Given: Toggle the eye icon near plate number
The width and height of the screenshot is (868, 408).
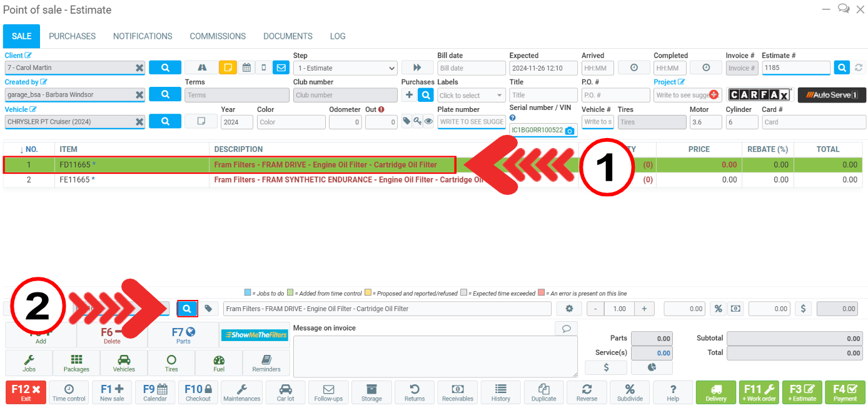Looking at the screenshot, I should point(428,122).
